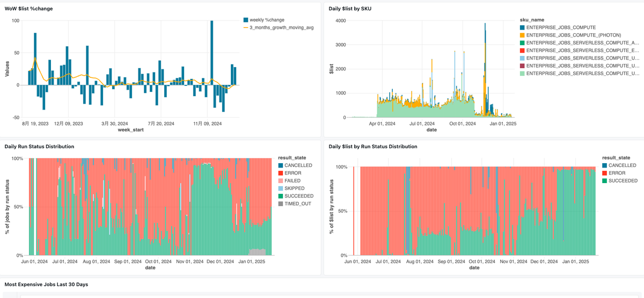The height and width of the screenshot is (298, 644).
Task: Toggle CANCELLED in Daily Run Status legend
Action: click(x=295, y=165)
